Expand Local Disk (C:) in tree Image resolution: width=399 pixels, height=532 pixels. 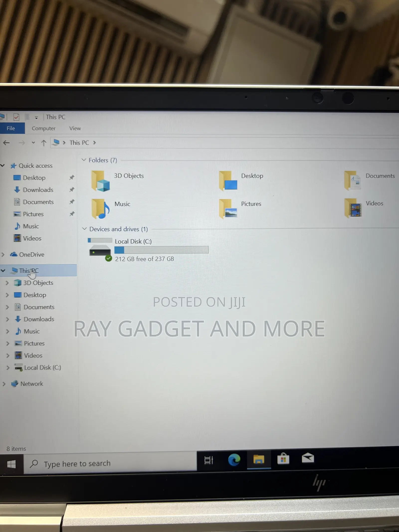(8, 367)
